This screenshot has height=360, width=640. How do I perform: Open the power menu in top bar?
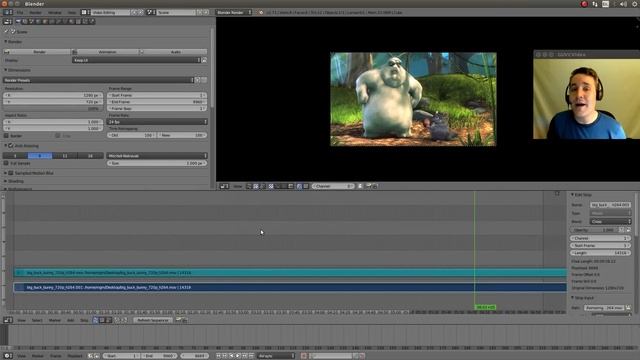tap(636, 4)
